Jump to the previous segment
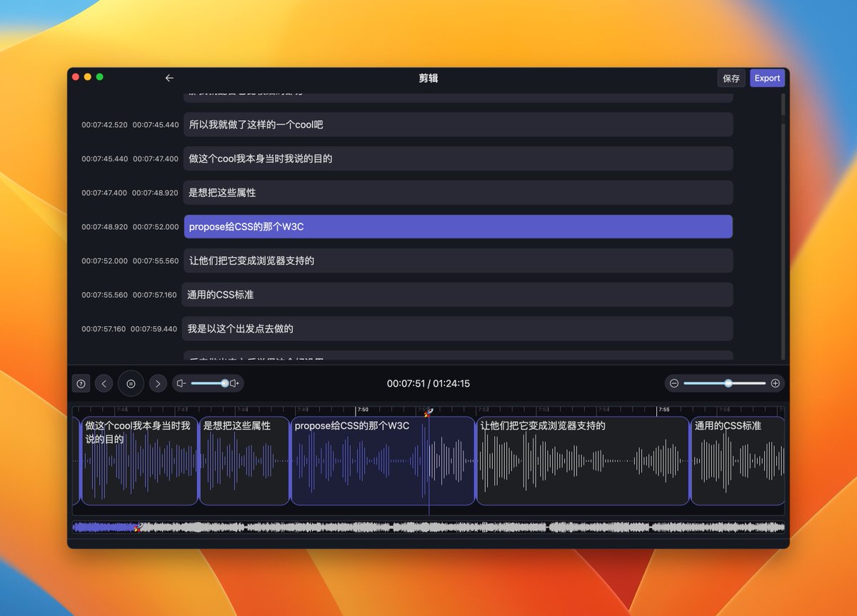Screen dimensions: 857x616 click(104, 384)
